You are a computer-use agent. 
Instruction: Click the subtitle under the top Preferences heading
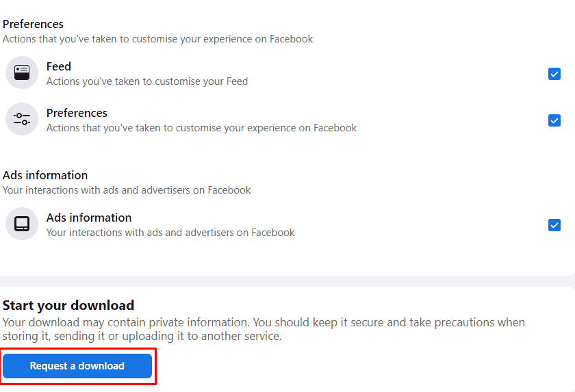(157, 39)
